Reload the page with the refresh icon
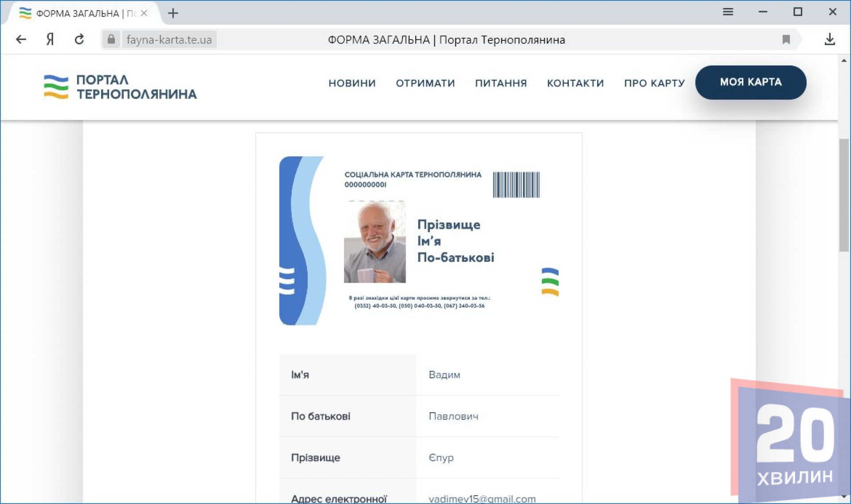851x504 pixels. tap(79, 39)
